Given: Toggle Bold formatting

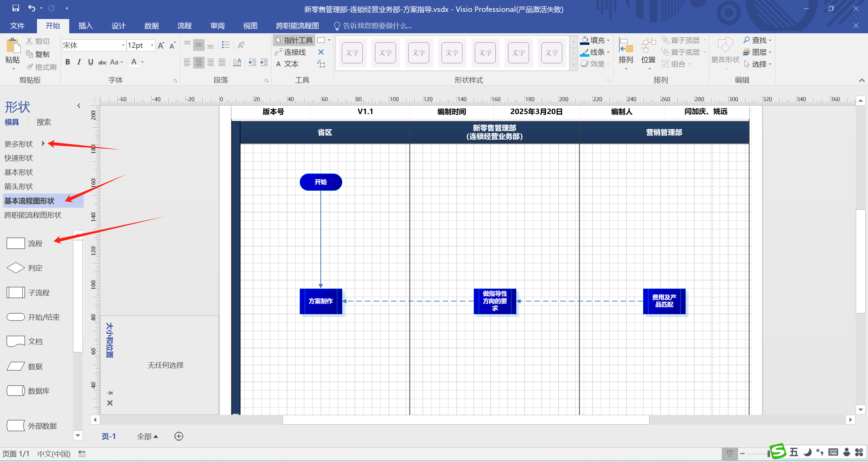Looking at the screenshot, I should (x=68, y=62).
